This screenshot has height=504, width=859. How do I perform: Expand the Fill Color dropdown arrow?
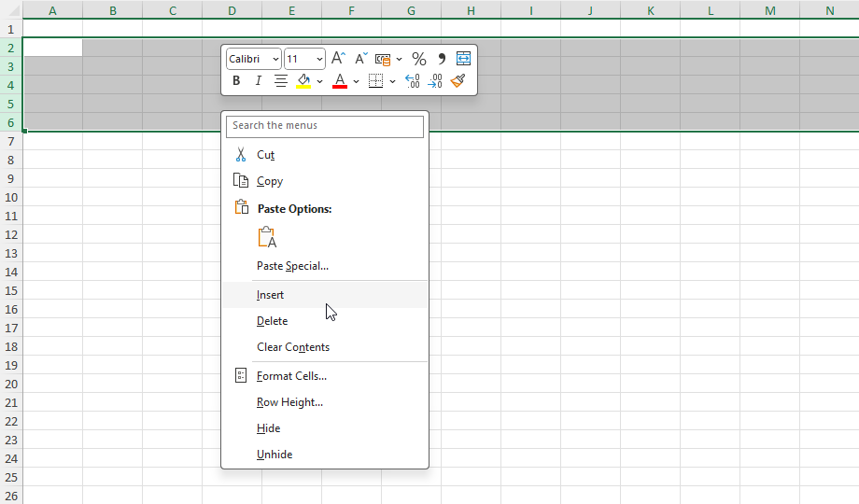click(x=320, y=81)
